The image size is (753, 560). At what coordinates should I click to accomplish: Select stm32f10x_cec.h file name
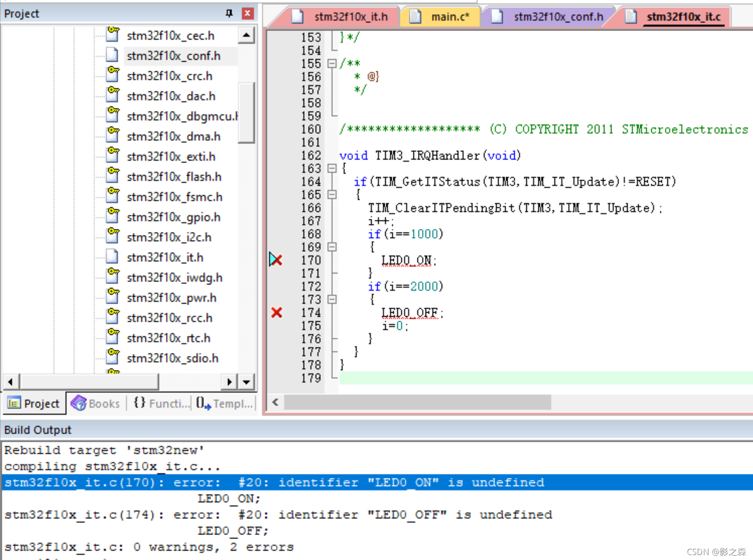(171, 36)
